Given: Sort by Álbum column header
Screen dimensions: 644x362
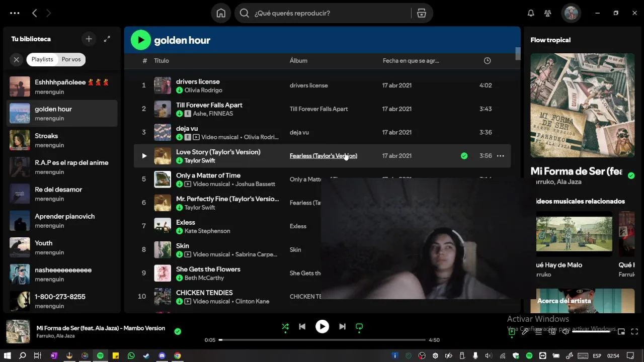Looking at the screenshot, I should [298, 61].
